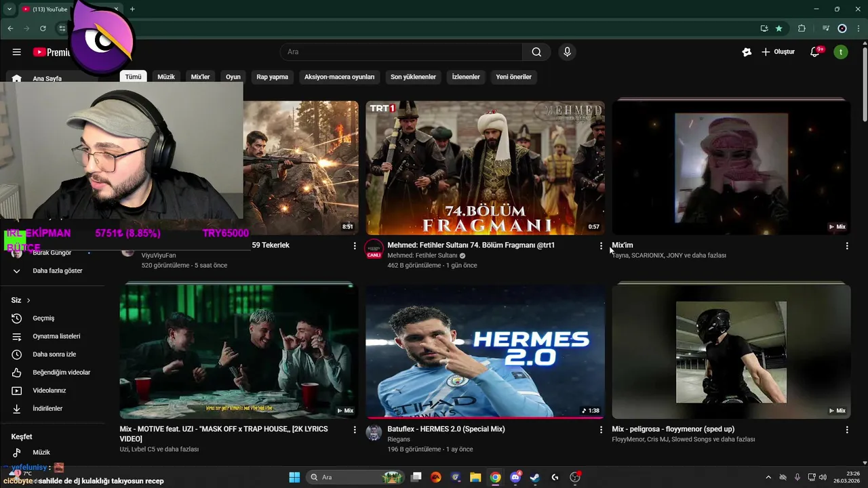Image resolution: width=868 pixels, height=488 pixels.
Task: Open the YouTube hamburger guide menu
Action: pos(16,52)
